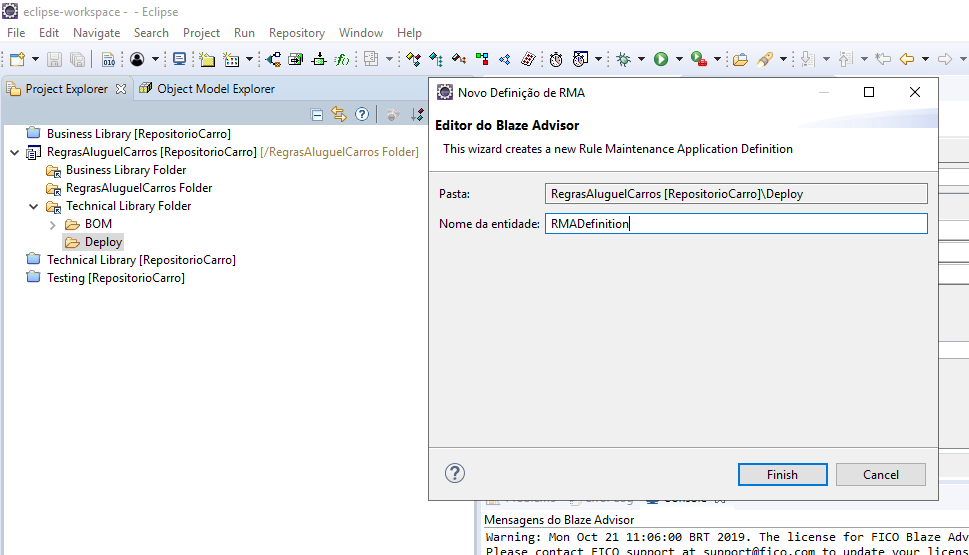Select Testing [RepositorioCarro] project
This screenshot has width=969, height=555.
point(106,278)
